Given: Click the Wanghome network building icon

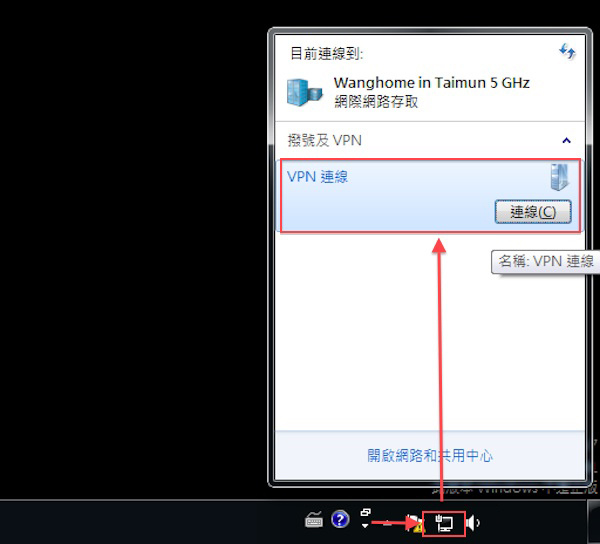Looking at the screenshot, I should [x=305, y=92].
